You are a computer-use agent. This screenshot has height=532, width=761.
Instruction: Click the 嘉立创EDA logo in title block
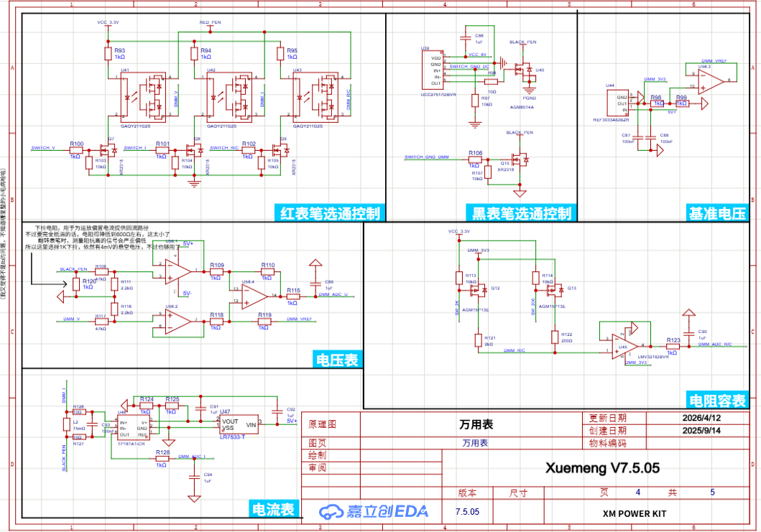(374, 510)
